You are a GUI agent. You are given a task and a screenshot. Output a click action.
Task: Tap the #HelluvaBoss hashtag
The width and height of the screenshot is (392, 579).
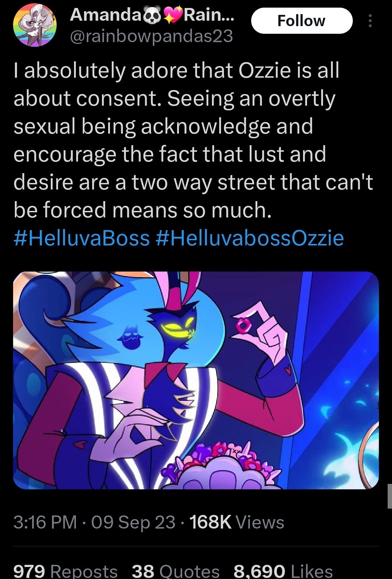82,238
